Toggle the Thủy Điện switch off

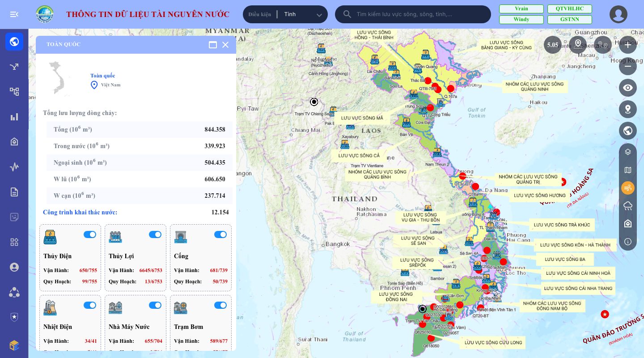90,234
